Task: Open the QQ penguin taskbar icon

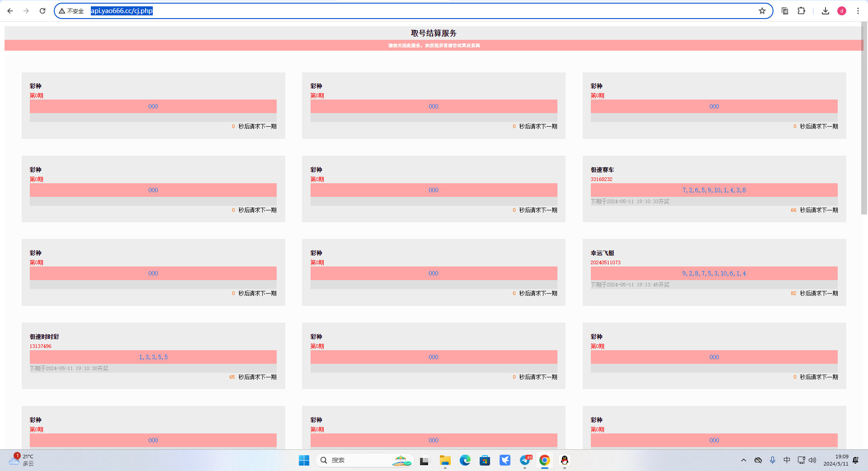Action: pyautogui.click(x=565, y=460)
